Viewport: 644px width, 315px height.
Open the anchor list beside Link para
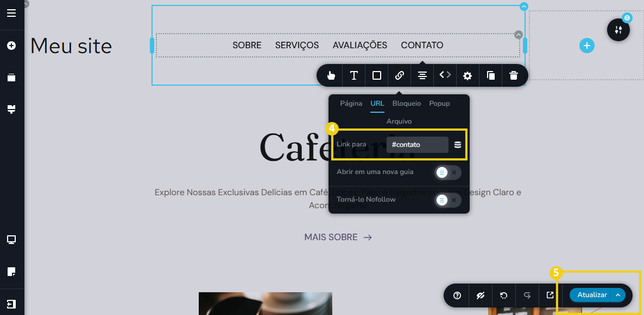click(458, 144)
